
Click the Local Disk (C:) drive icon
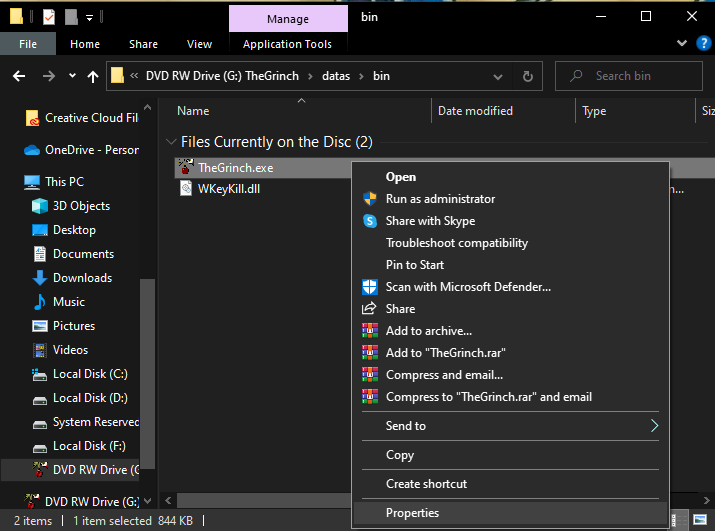pyautogui.click(x=40, y=375)
